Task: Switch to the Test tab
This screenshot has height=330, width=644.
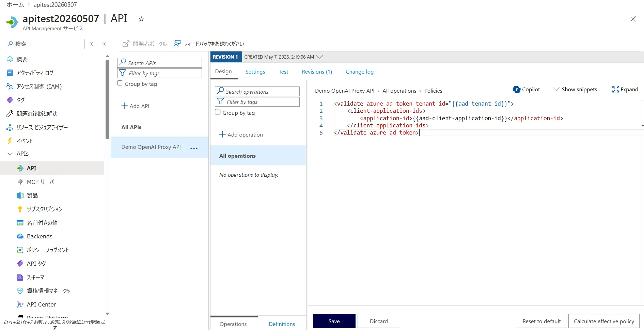Action: (283, 72)
